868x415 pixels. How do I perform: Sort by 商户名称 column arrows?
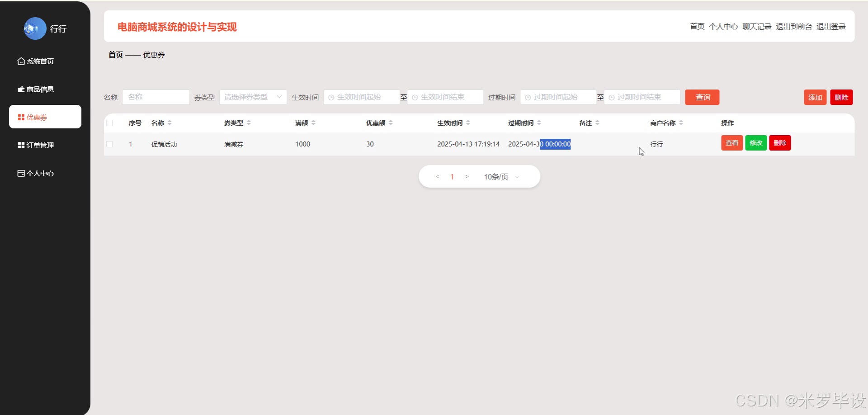point(681,123)
